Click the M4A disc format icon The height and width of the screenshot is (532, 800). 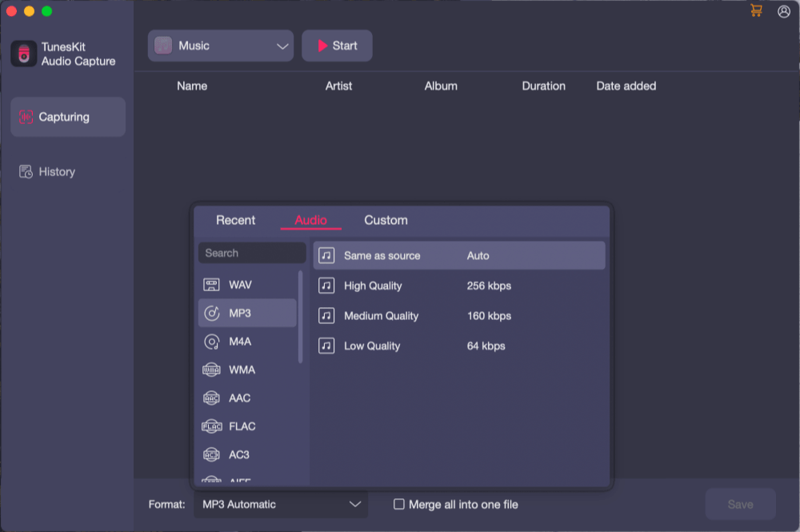point(211,342)
